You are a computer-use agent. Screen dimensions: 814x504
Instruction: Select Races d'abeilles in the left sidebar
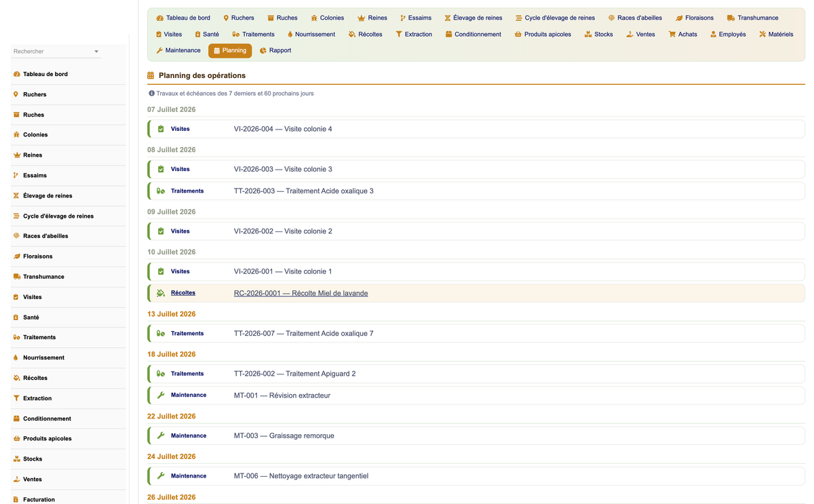click(x=69, y=236)
